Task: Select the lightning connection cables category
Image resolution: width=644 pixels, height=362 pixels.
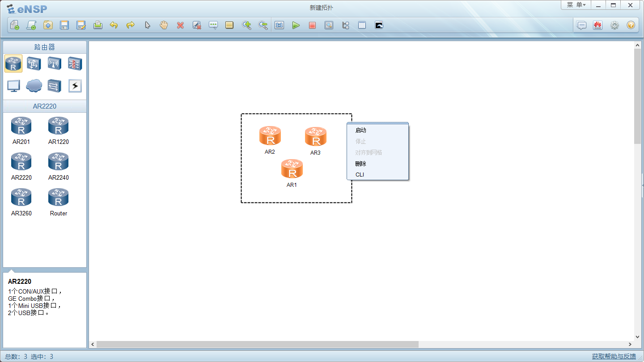Action: point(75,85)
